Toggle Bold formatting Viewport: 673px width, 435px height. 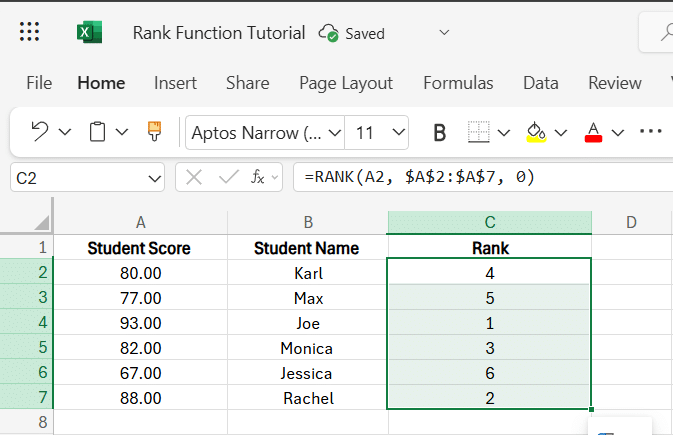point(440,133)
